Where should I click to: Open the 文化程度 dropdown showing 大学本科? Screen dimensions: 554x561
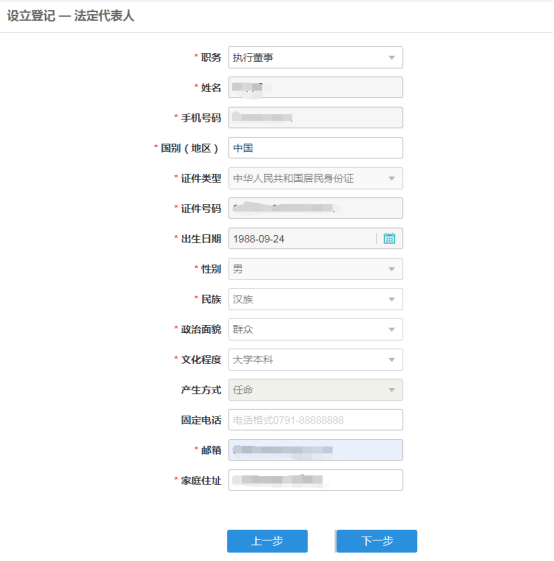tap(315, 359)
